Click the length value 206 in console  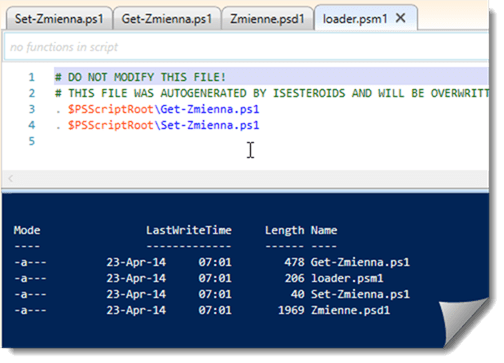295,278
